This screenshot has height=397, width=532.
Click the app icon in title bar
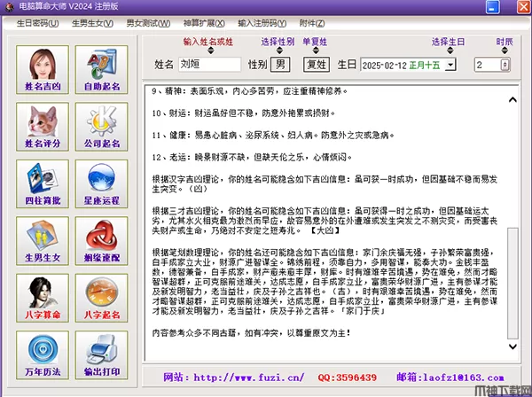point(9,6)
